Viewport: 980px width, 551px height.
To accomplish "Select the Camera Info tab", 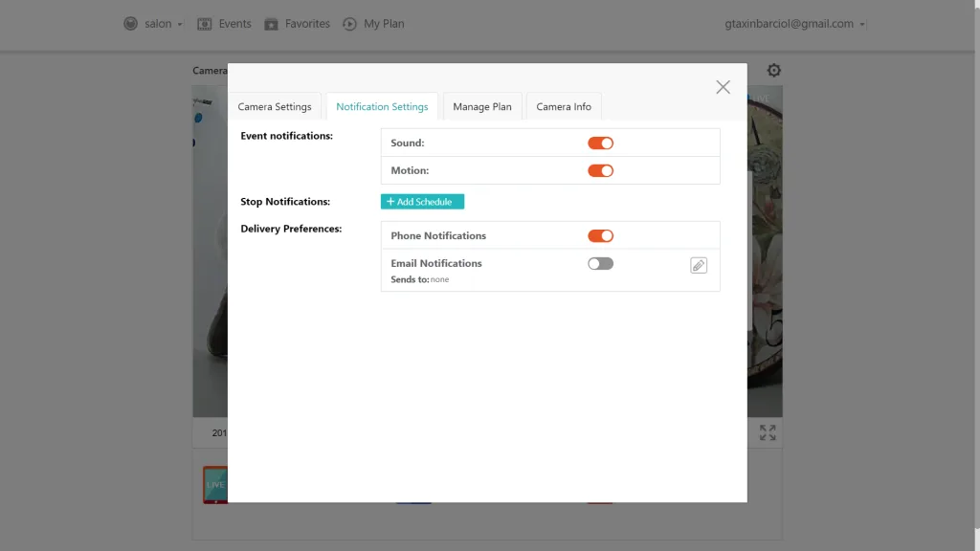I will [564, 107].
